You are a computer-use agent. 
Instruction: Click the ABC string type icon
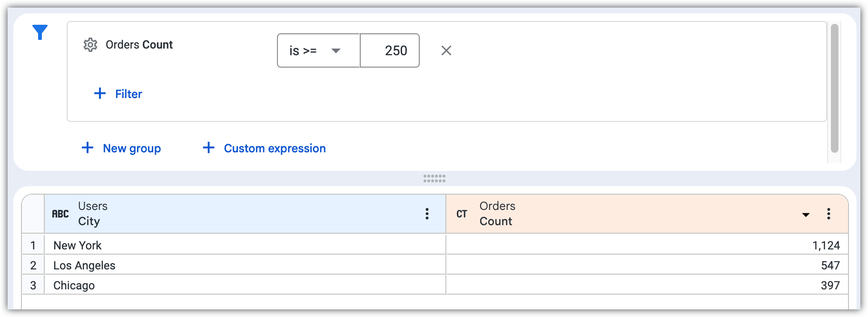coord(60,214)
